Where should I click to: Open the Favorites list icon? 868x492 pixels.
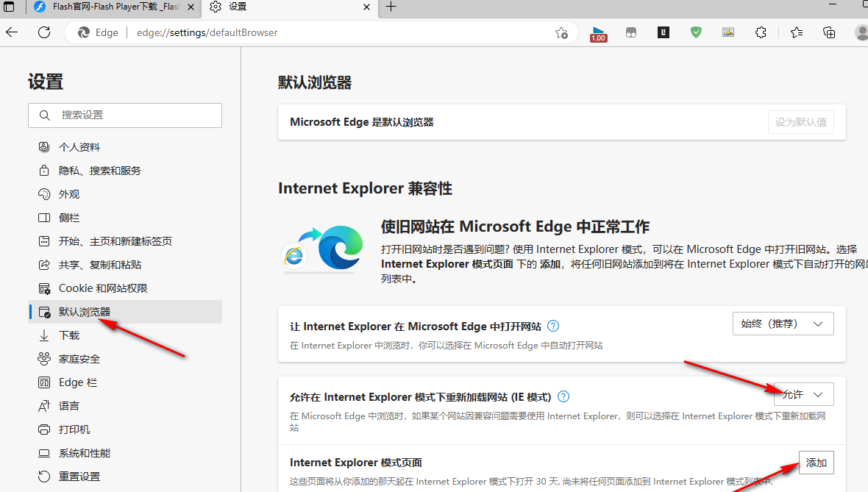point(796,32)
